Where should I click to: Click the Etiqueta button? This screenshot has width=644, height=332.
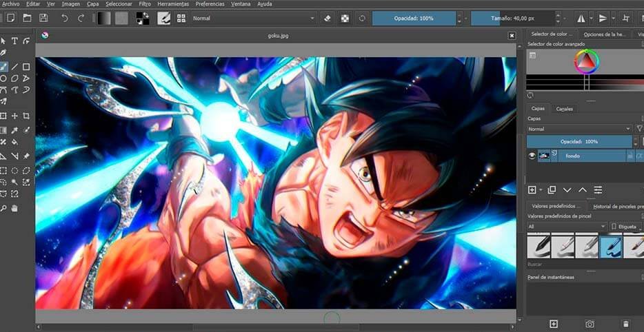(x=626, y=226)
